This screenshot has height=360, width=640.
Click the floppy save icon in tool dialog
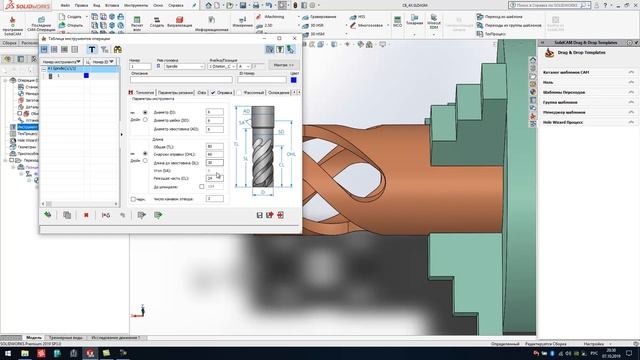tap(259, 215)
